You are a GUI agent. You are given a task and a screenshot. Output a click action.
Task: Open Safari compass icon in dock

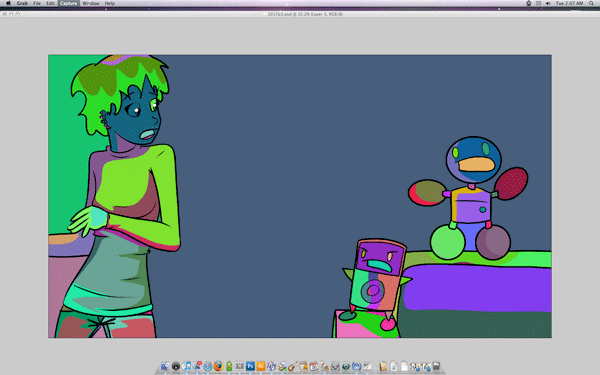tap(208, 366)
